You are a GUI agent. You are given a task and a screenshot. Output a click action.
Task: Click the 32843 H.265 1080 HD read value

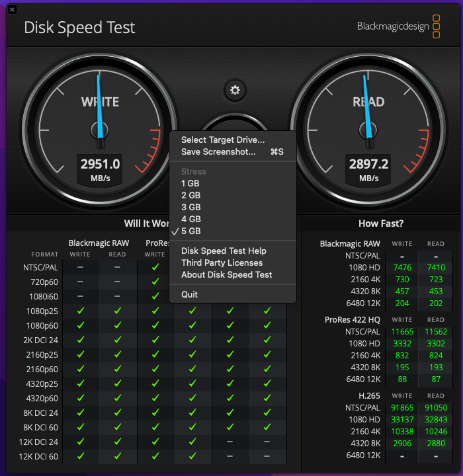(436, 420)
